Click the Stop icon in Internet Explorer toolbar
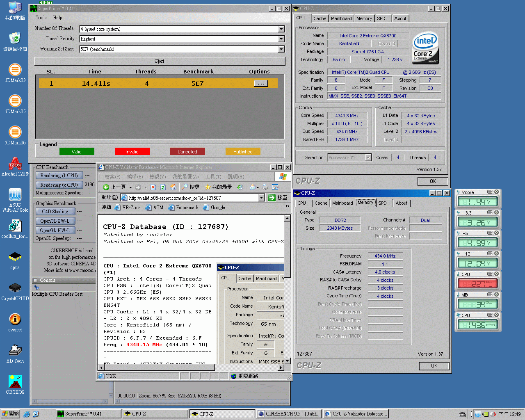 pyautogui.click(x=153, y=187)
